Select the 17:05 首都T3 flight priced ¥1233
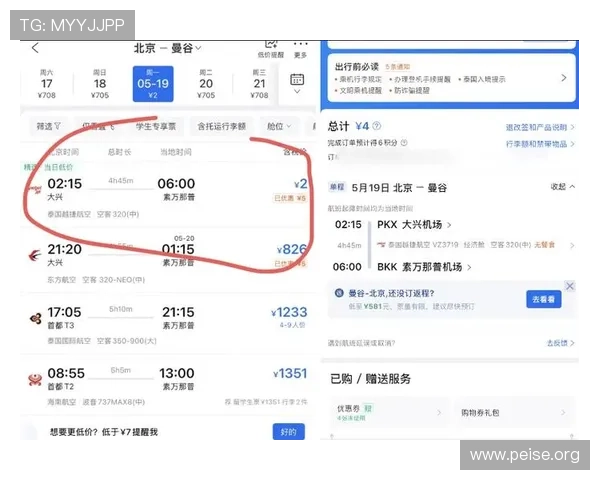 click(x=168, y=324)
